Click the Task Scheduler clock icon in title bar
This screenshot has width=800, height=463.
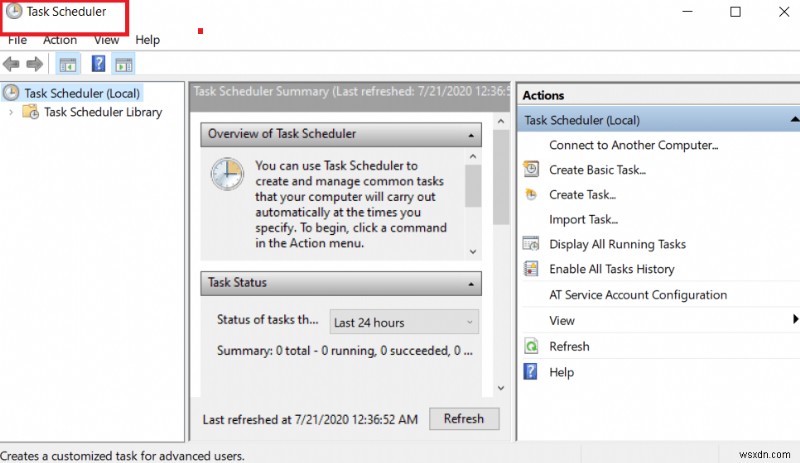click(x=14, y=11)
